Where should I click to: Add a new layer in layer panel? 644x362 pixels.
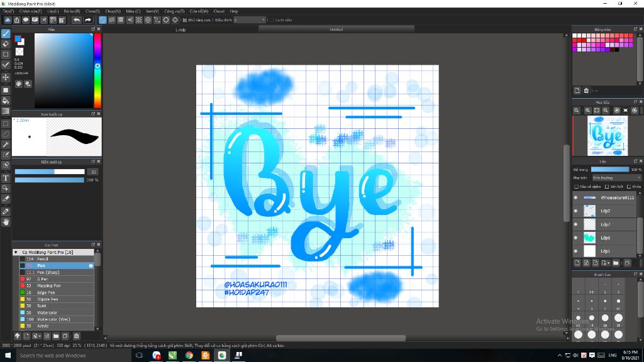(577, 263)
